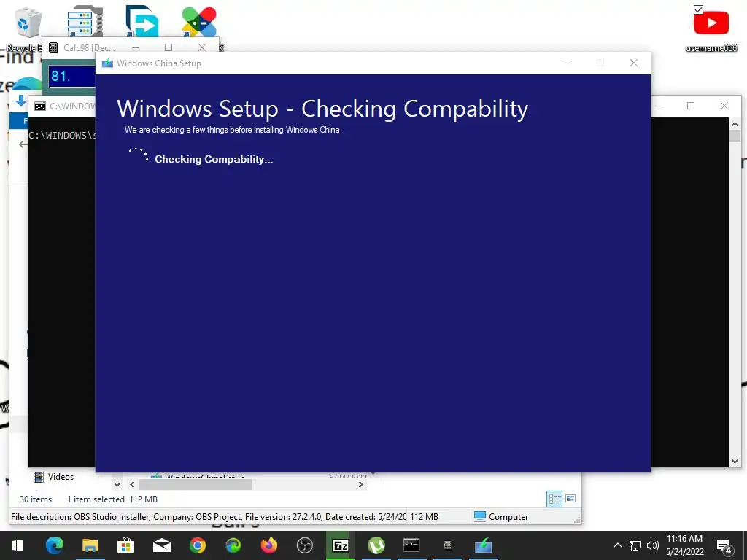747x560 pixels.
Task: Open volume control tray icon
Action: coord(653,545)
